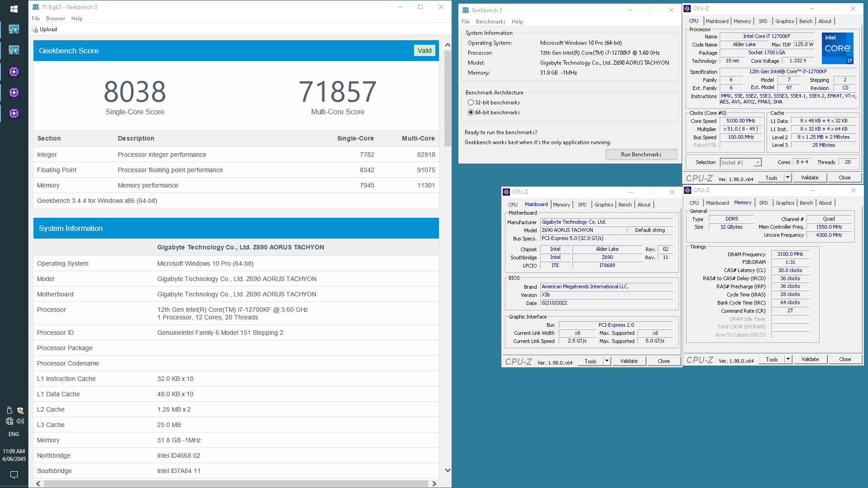Click Geekbench 3 launcher window title icon

pyautogui.click(x=466, y=10)
